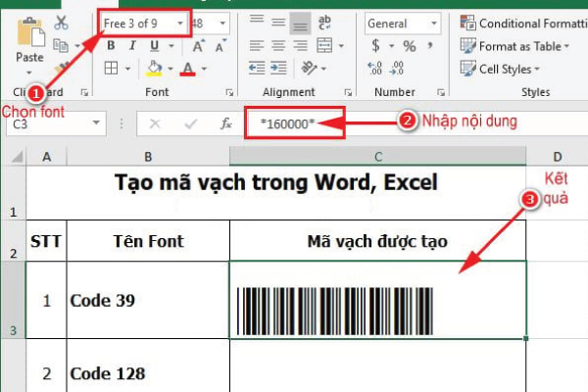This screenshot has height=392, width=588.
Task: Open Merge & Center dropdown arrow
Action: tap(341, 46)
